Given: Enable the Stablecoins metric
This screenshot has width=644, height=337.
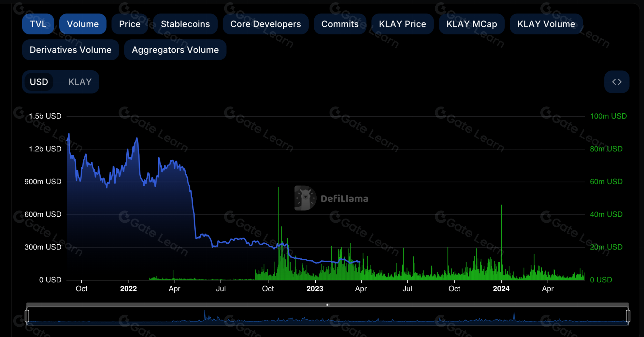Looking at the screenshot, I should point(185,24).
